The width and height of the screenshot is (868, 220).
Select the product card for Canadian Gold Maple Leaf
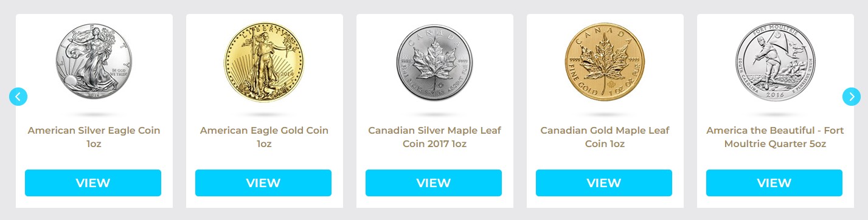point(605,111)
